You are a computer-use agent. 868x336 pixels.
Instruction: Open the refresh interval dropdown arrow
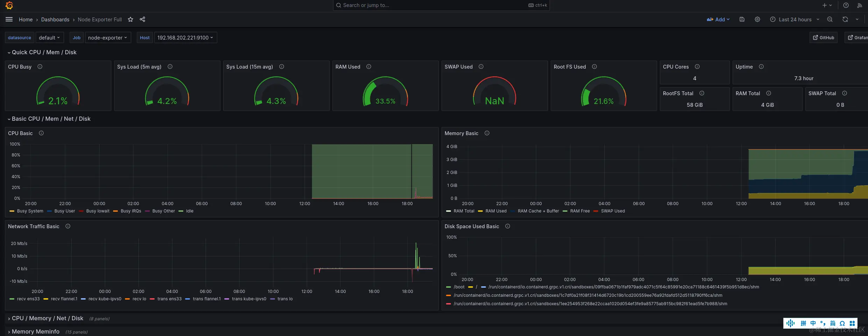click(857, 19)
